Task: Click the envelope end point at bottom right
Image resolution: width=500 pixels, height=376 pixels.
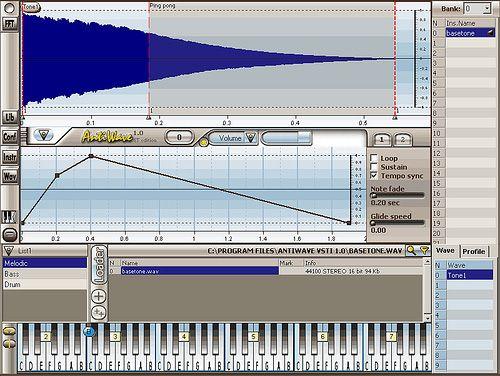Action: pyautogui.click(x=349, y=223)
